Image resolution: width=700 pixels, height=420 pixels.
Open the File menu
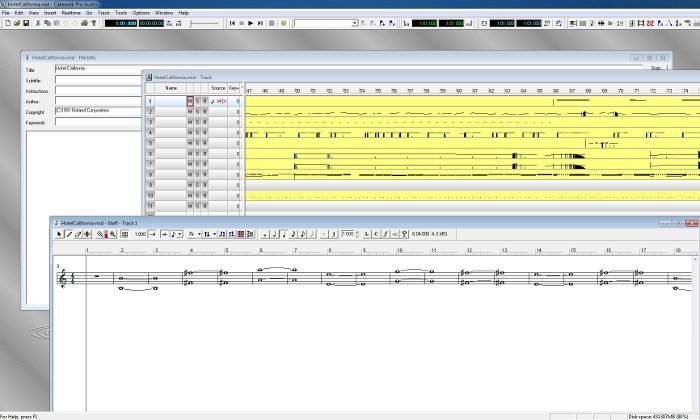click(6, 13)
